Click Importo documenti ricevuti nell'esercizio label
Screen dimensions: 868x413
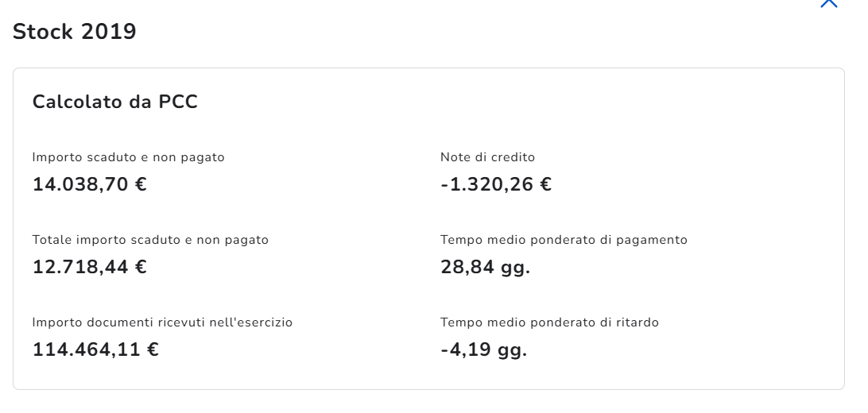point(162,322)
